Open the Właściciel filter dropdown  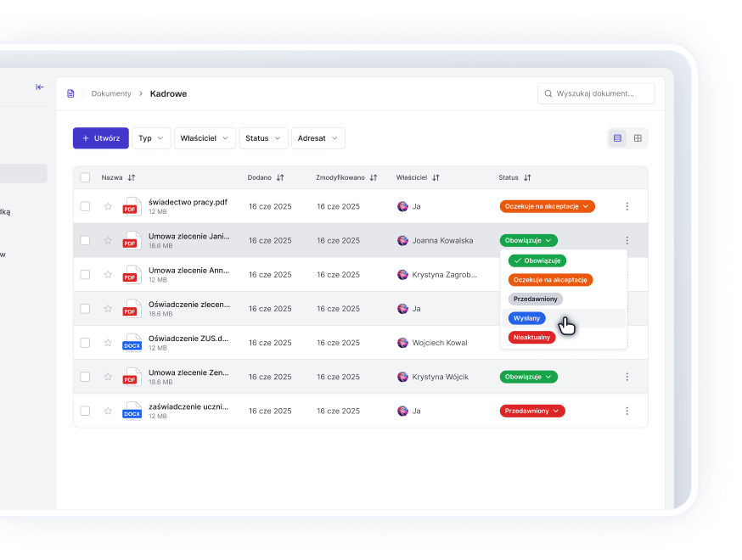[205, 138]
